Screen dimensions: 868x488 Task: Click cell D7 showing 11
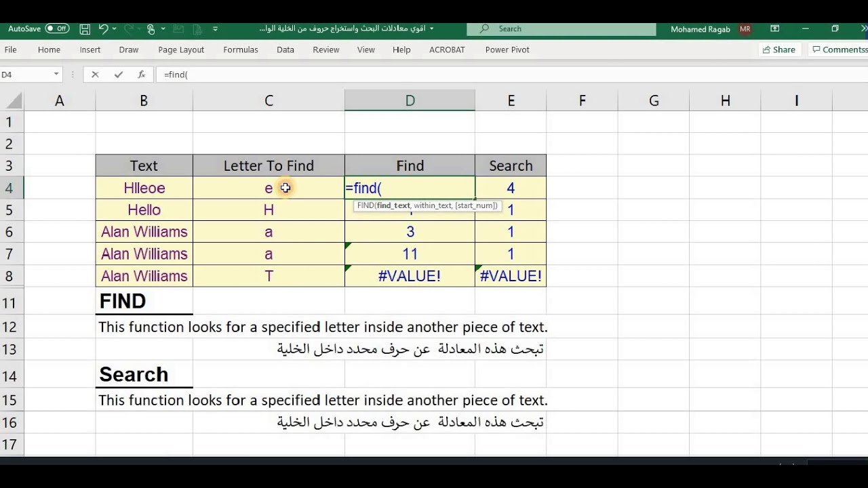pyautogui.click(x=410, y=253)
